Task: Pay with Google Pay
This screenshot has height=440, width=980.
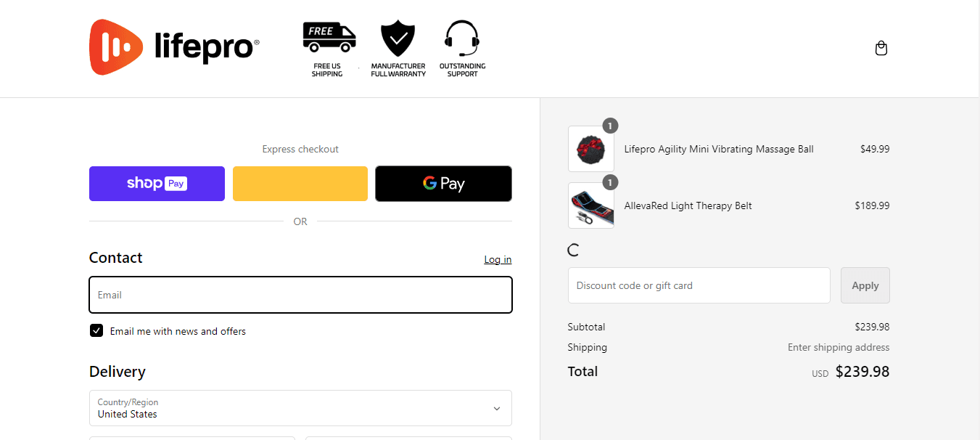Action: click(443, 184)
